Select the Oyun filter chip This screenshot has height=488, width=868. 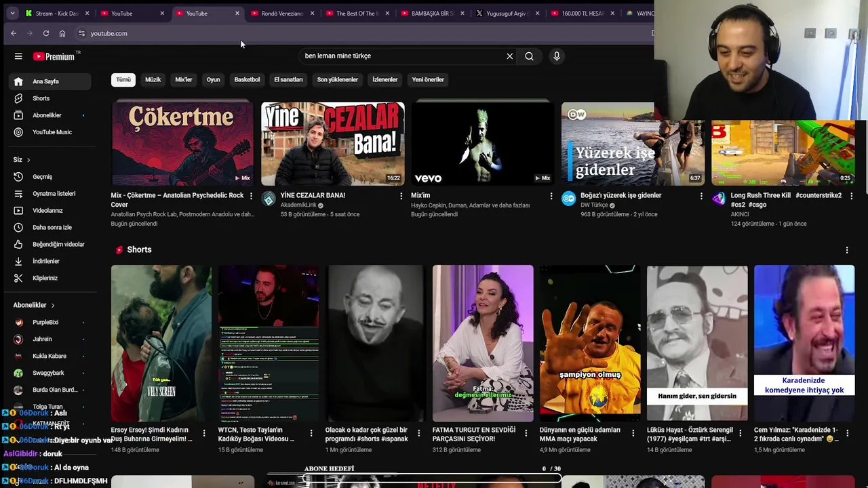(x=213, y=80)
